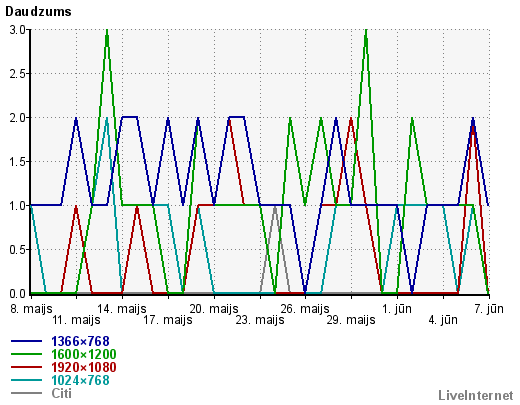Image resolution: width=520 pixels, height=405 pixels.
Task: Click the 8. maijs date label
Action: point(31,309)
